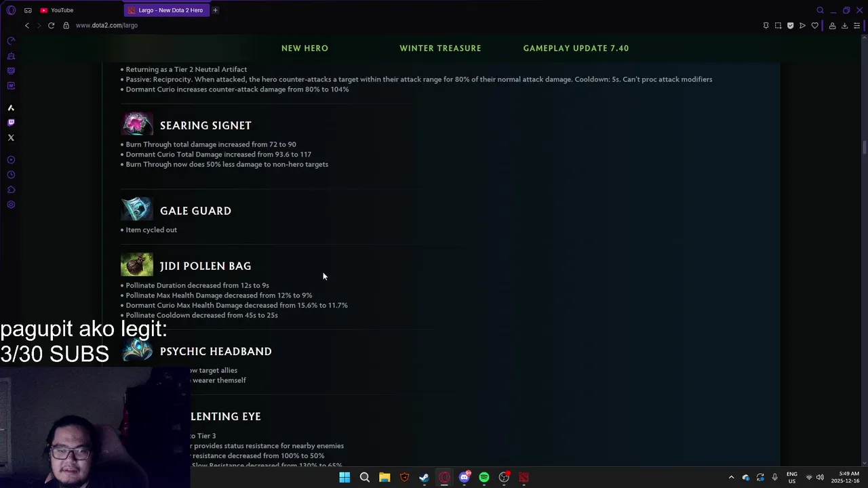Open the Aria AI sidebar icon
The height and width of the screenshot is (488, 868).
pos(11,108)
